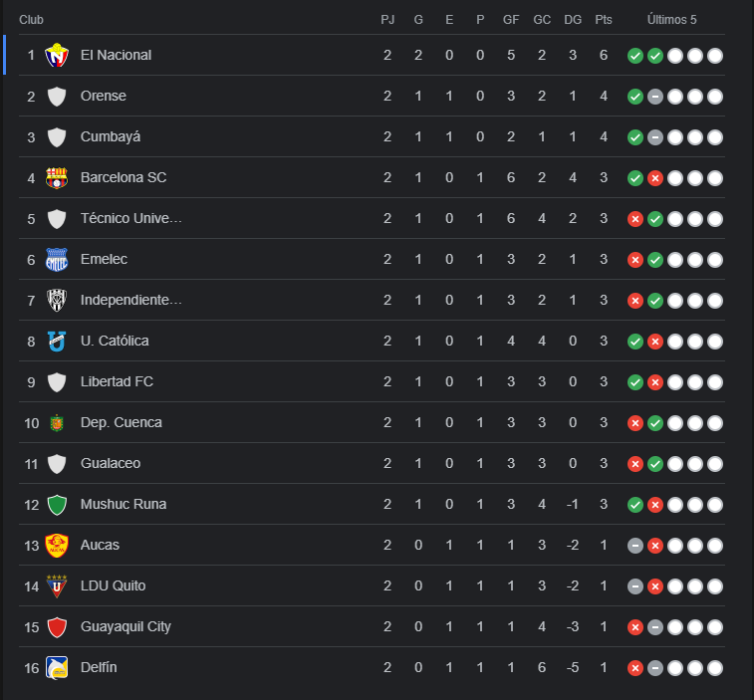The height and width of the screenshot is (700, 754).
Task: Click the El Nacional club crest
Action: pos(57,56)
